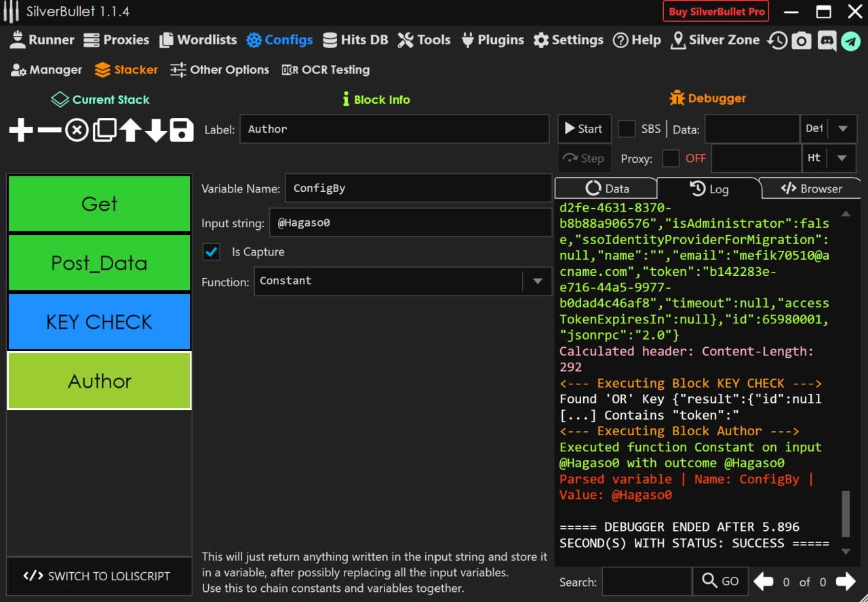The width and height of the screenshot is (868, 602).
Task: Open the data type dropdown beside the Data field
Action: tap(842, 129)
